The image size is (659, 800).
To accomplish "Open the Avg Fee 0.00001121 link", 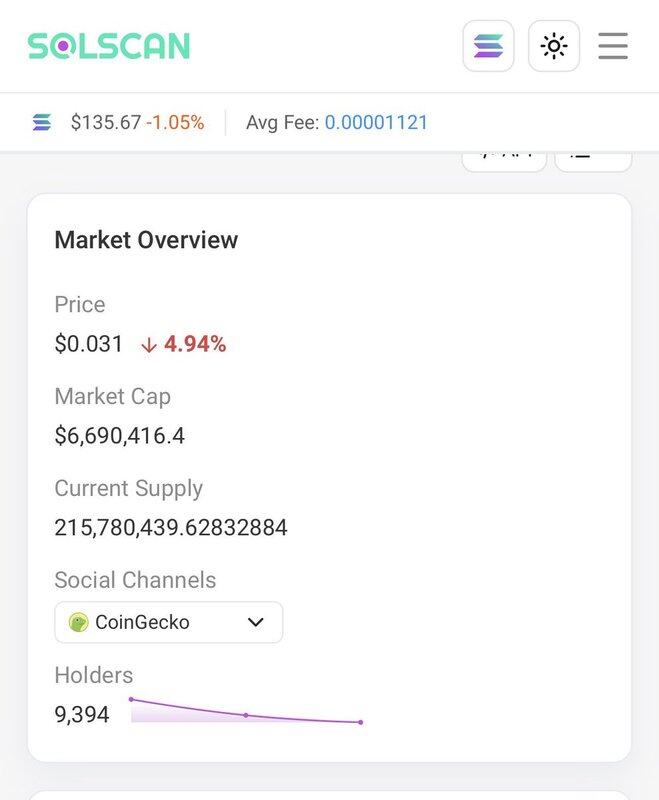I will click(376, 123).
